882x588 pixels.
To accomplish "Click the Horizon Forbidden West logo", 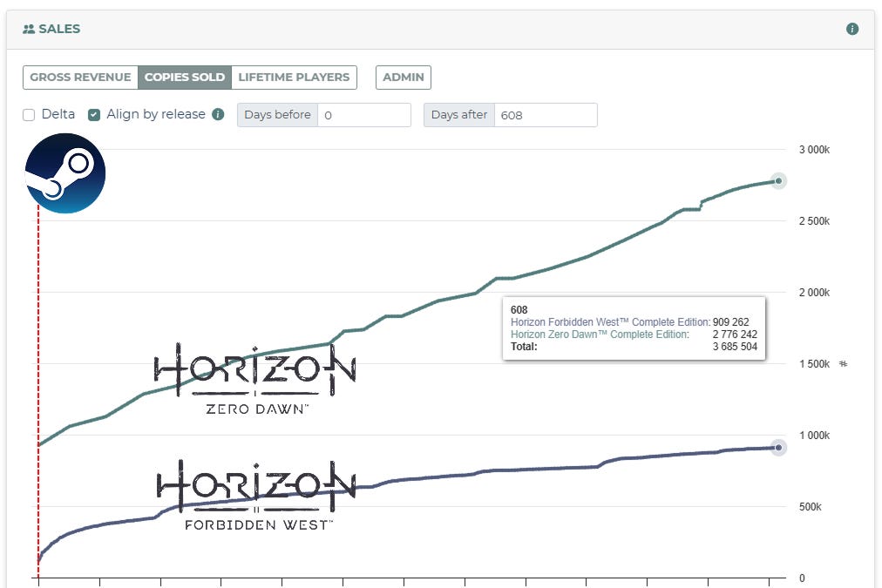I will tap(256, 496).
